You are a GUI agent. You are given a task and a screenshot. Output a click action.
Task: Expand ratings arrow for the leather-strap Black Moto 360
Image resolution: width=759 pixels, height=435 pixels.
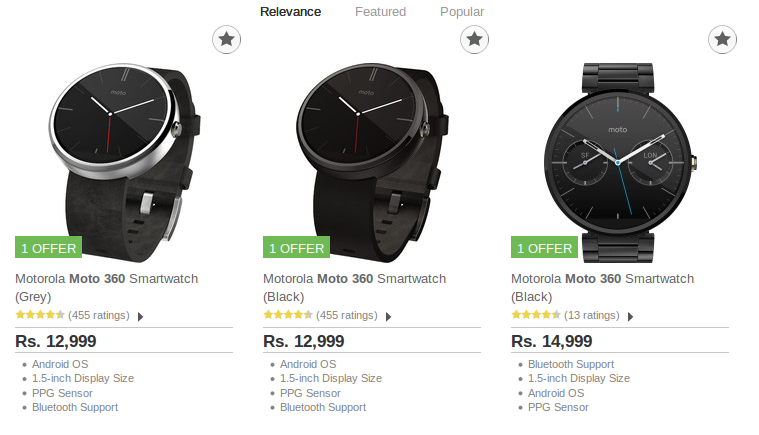[388, 316]
